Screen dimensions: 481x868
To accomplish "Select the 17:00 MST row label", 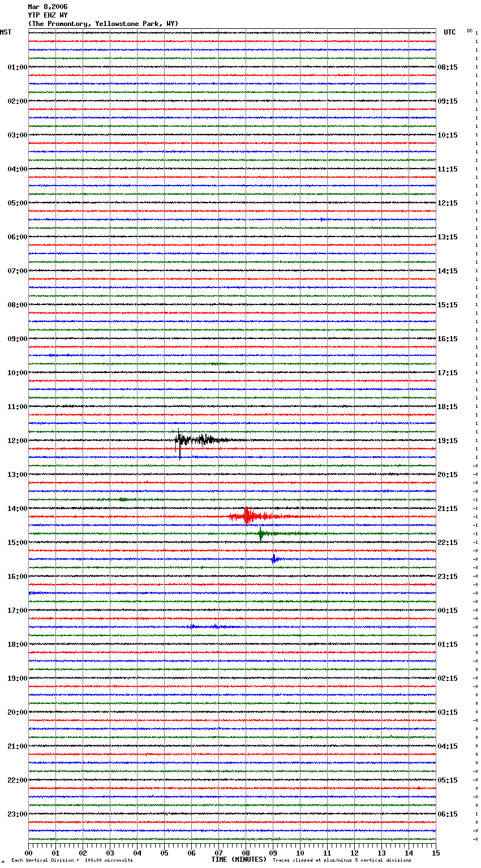I will 18,611.
